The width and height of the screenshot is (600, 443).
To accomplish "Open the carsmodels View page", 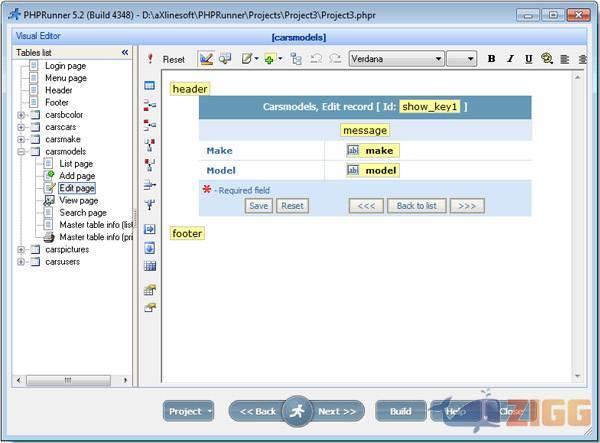I will [x=78, y=200].
